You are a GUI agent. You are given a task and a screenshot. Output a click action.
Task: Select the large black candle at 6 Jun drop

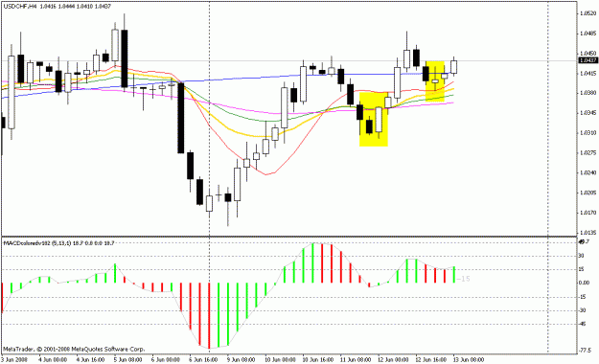pyautogui.click(x=181, y=118)
